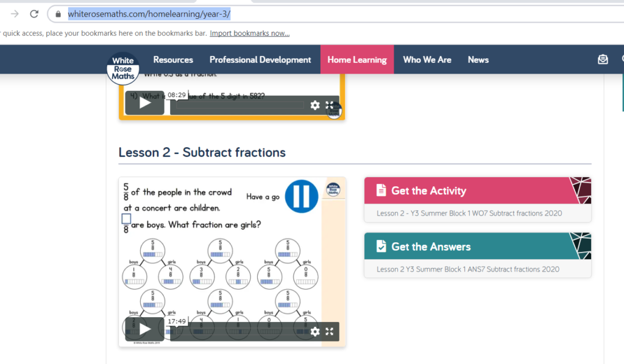624x364 pixels.
Task: Reload the page with browser refresh button
Action: (34, 14)
